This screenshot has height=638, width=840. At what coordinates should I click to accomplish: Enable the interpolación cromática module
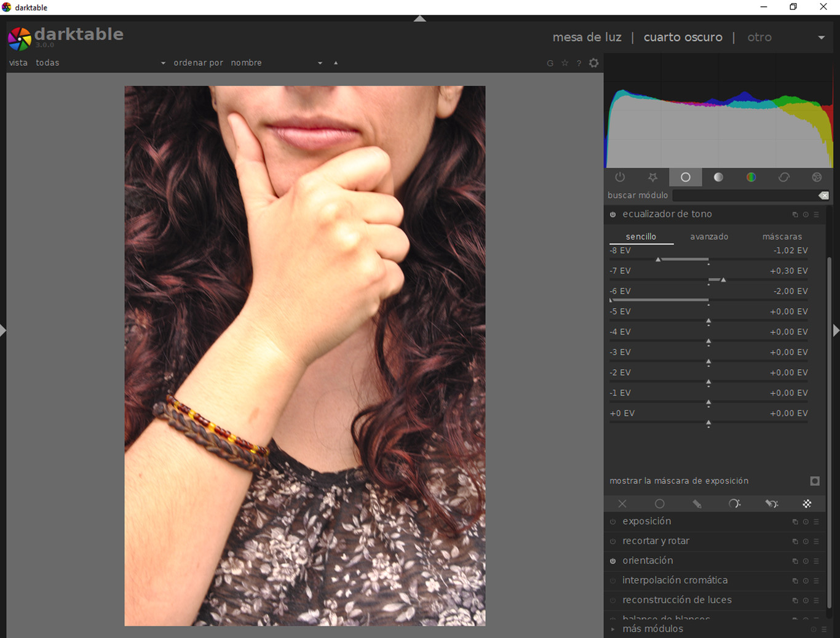pyautogui.click(x=612, y=580)
